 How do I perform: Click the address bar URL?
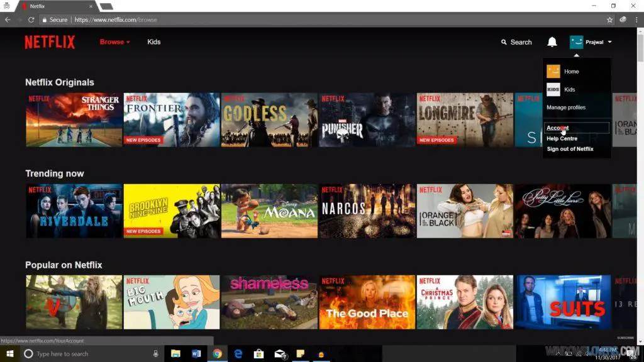[116, 19]
